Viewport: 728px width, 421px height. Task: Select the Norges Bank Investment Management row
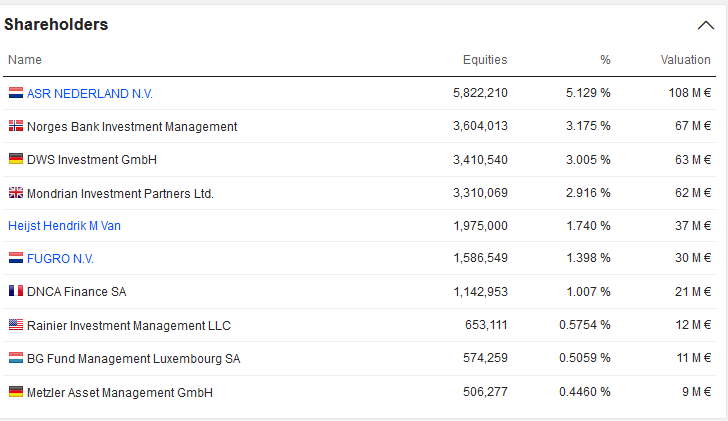132,127
